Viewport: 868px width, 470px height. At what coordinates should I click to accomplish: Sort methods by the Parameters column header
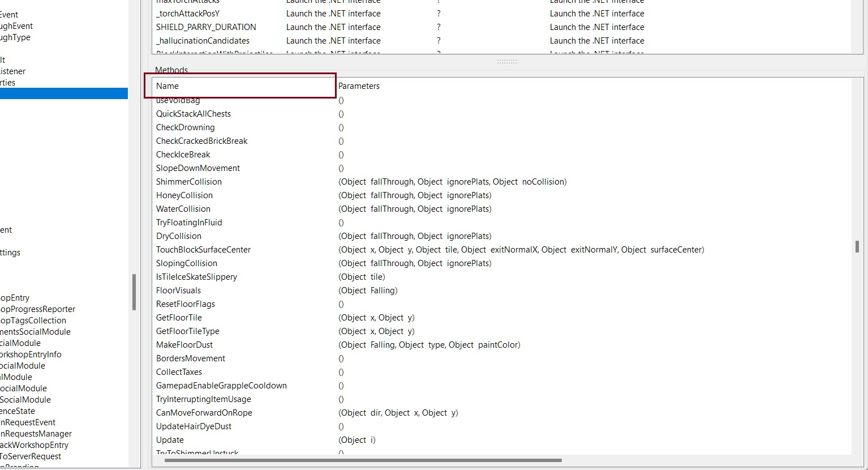coord(359,86)
